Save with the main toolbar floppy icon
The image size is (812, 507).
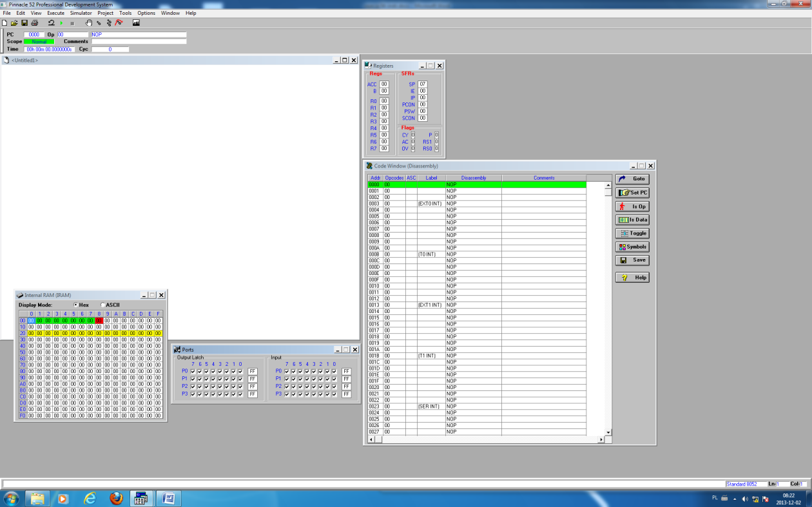24,23
